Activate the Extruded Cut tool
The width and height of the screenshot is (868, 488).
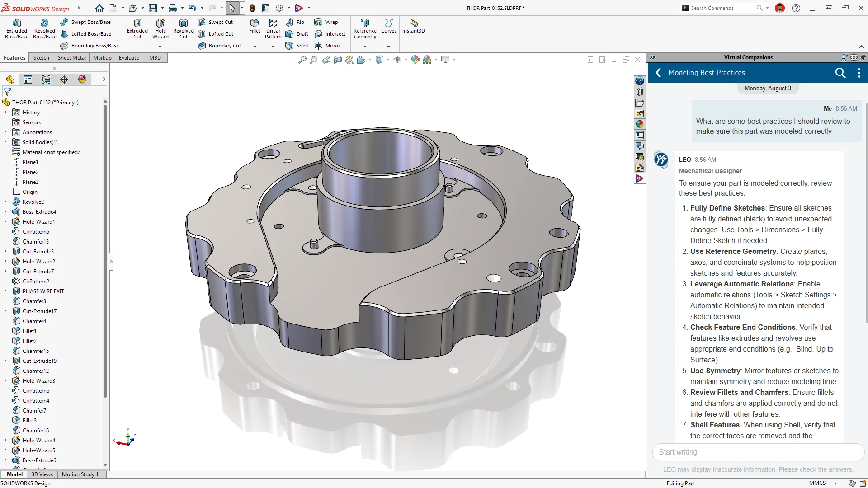pyautogui.click(x=137, y=29)
